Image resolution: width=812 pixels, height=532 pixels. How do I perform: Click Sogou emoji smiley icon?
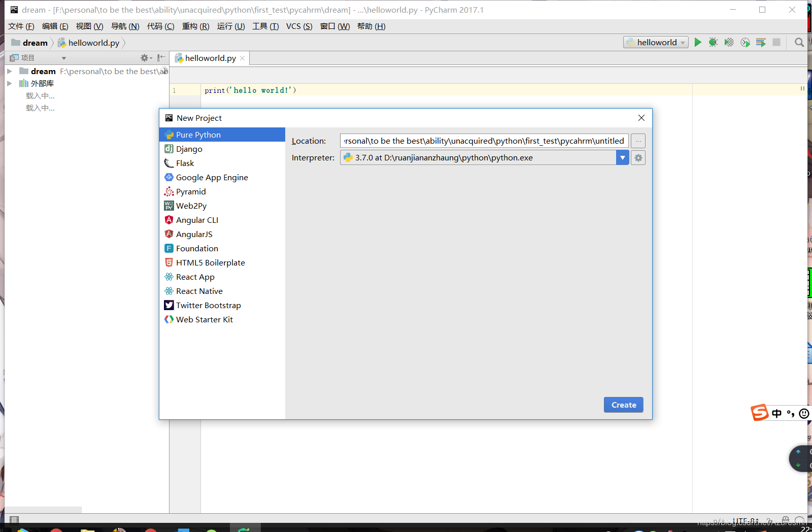[x=804, y=413]
